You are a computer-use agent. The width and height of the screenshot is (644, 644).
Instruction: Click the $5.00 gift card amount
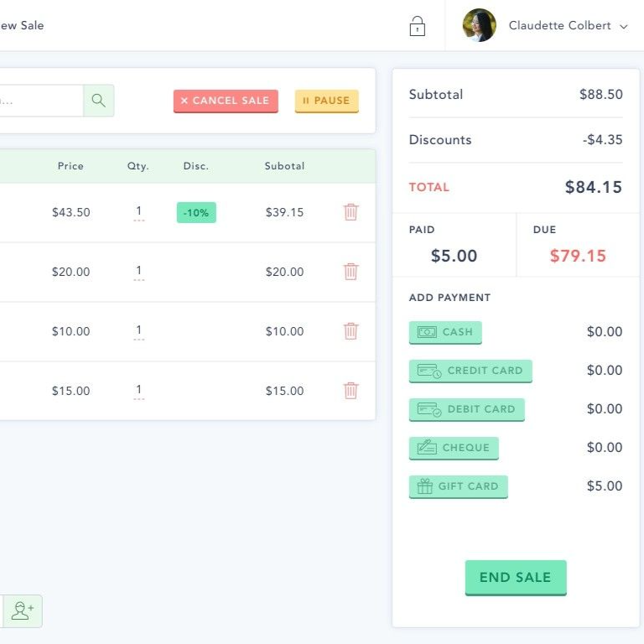pyautogui.click(x=605, y=486)
